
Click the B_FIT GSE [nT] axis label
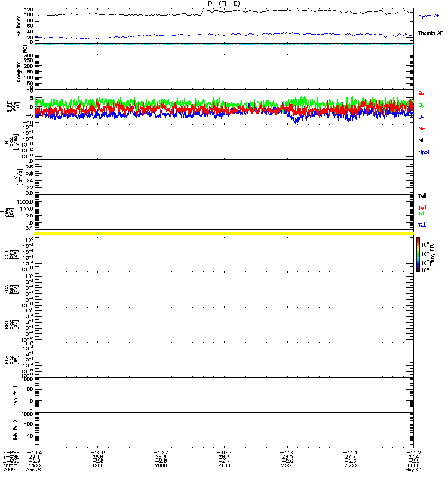click(x=13, y=107)
